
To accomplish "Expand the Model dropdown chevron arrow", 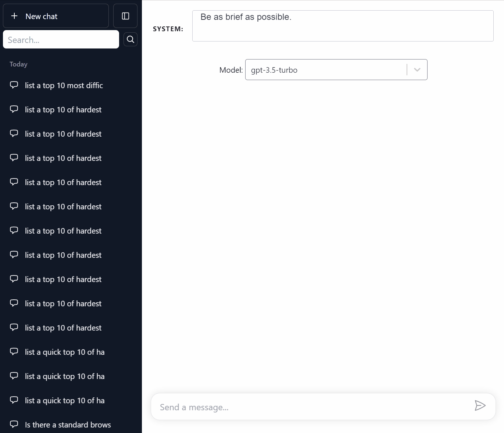I will pos(417,69).
